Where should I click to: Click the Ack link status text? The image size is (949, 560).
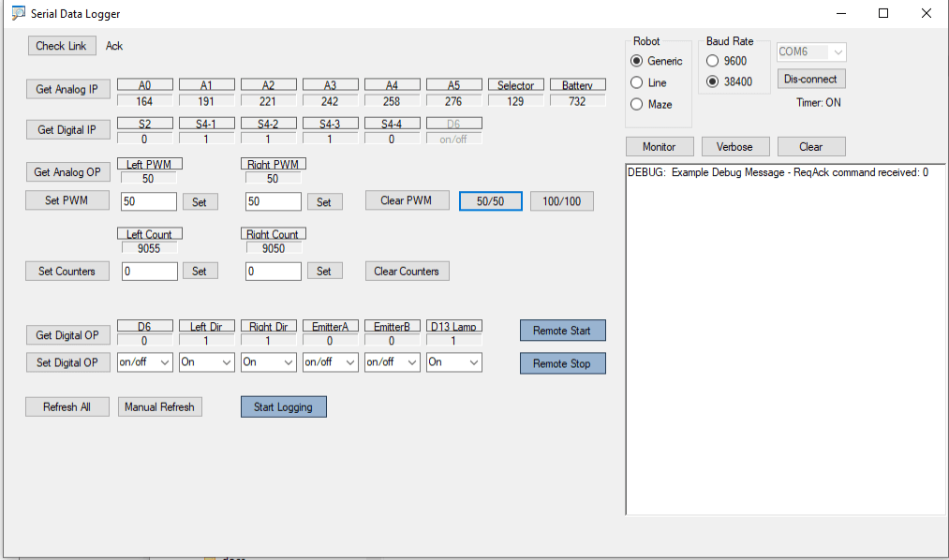click(113, 46)
